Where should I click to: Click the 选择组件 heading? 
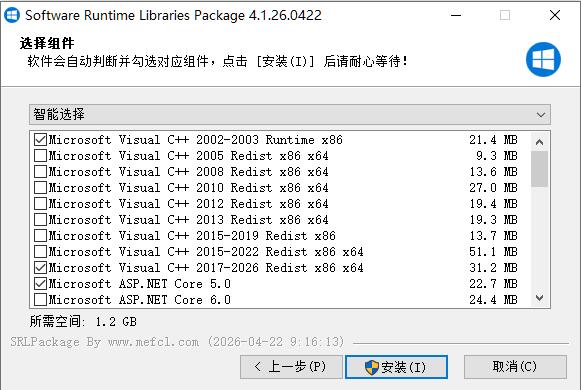coord(47,43)
